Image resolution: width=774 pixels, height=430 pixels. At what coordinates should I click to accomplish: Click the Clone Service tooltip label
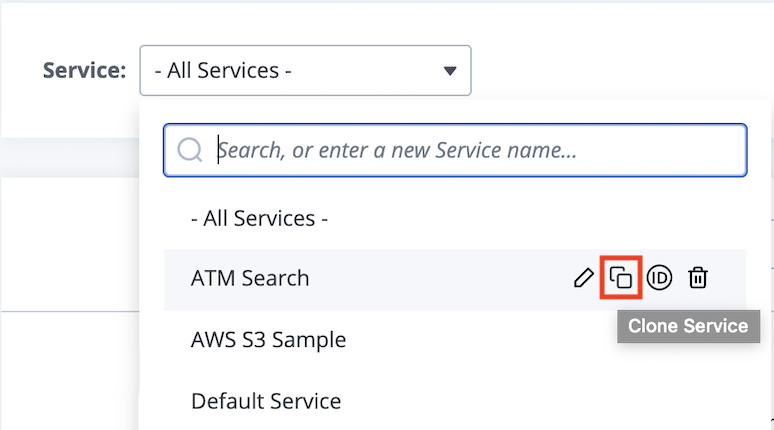point(688,326)
